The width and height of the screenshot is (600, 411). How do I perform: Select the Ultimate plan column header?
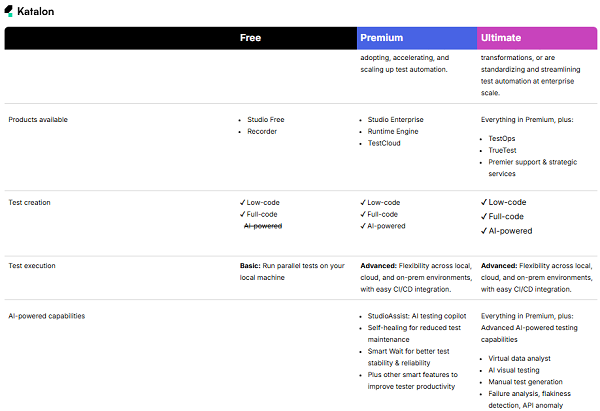tap(537, 38)
